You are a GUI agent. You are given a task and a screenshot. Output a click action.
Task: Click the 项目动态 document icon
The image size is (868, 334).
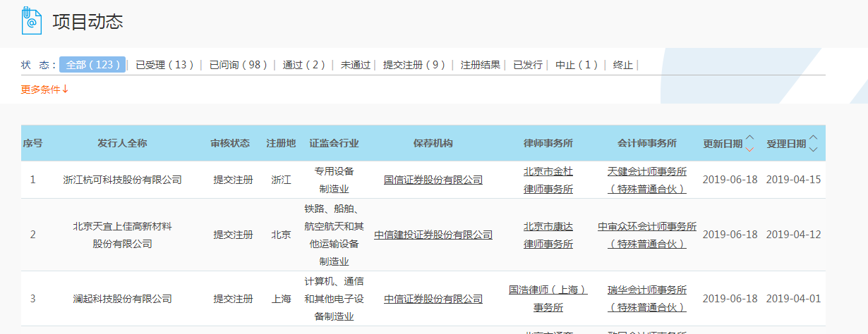pyautogui.click(x=31, y=20)
